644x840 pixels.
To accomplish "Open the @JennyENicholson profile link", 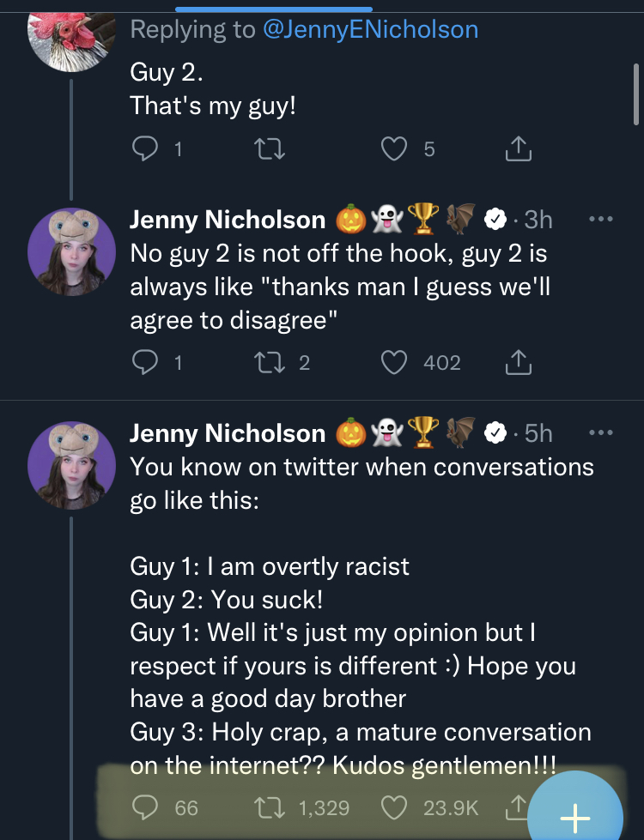I will pos(370,29).
